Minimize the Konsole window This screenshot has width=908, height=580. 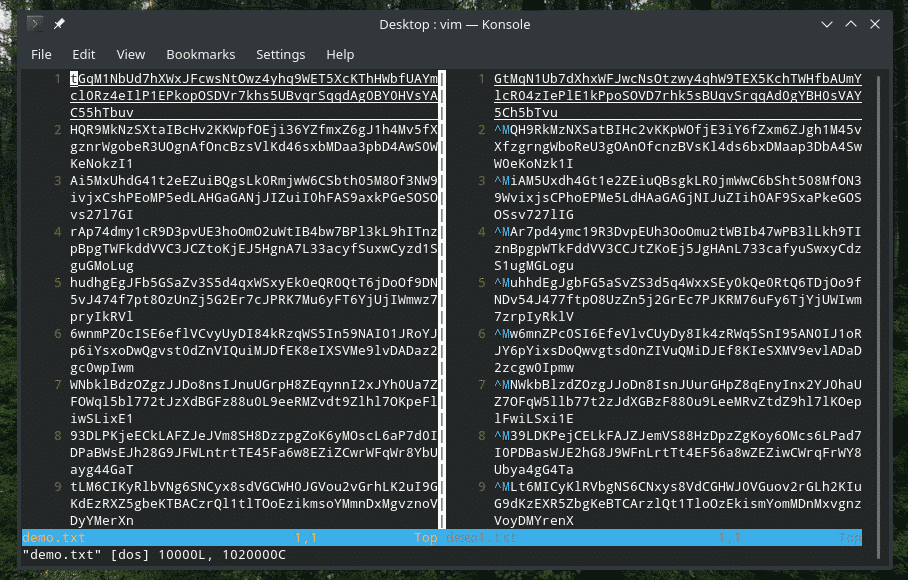[x=826, y=23]
